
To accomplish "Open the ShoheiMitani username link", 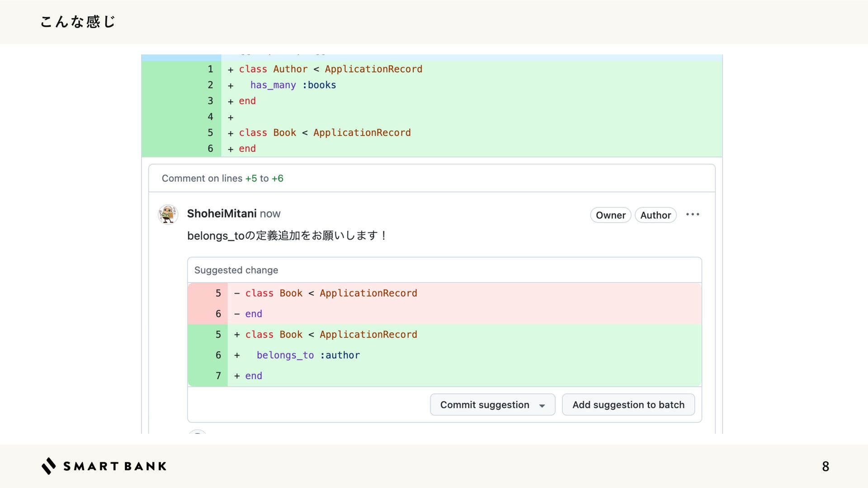I will tap(222, 214).
